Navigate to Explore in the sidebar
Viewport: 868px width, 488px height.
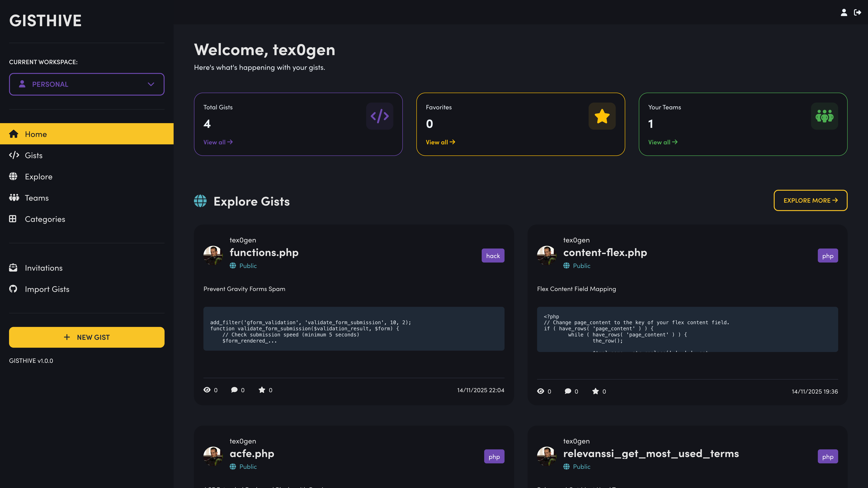87,176
